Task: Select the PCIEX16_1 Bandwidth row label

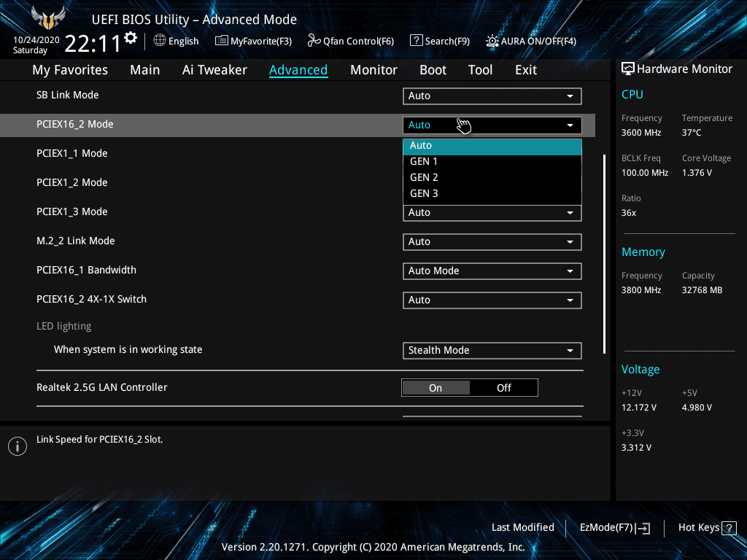Action: pos(86,270)
